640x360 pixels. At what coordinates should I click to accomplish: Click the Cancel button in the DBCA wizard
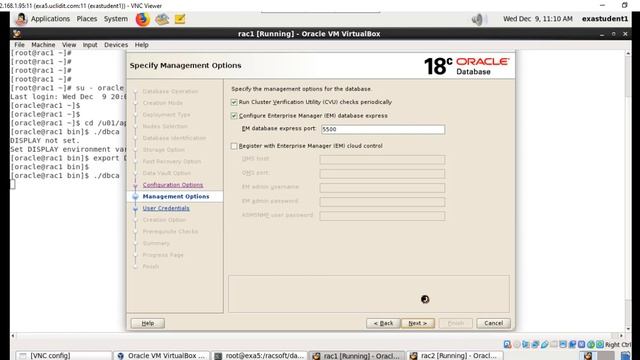pyautogui.click(x=493, y=323)
